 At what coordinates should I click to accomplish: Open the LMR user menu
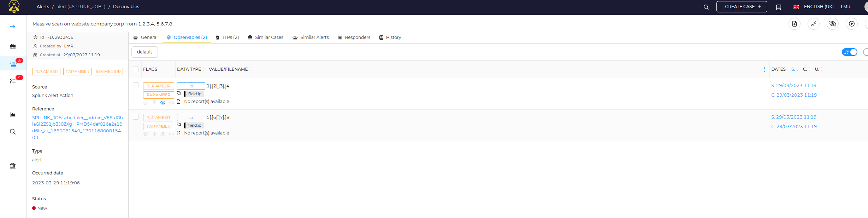click(x=845, y=7)
